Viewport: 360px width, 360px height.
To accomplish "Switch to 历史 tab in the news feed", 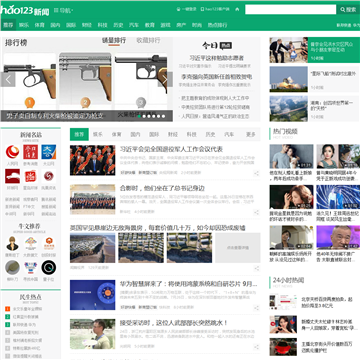I will coord(210,134).
